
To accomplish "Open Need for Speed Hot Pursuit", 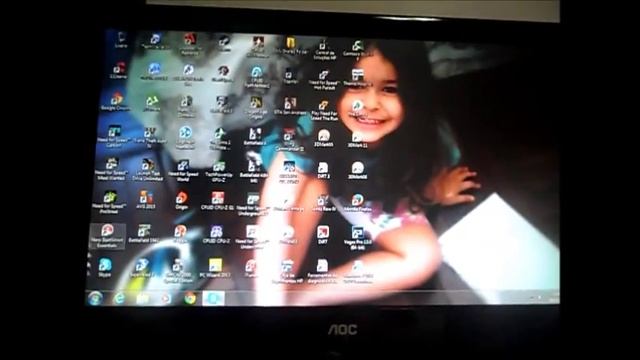I will coord(324,80).
